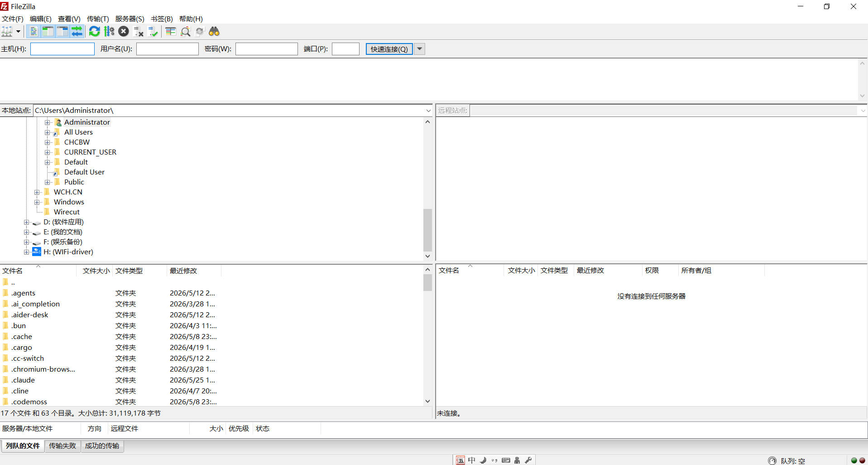Click the punctuation mode icon in IME bar
This screenshot has height=465, width=868.
(494, 460)
